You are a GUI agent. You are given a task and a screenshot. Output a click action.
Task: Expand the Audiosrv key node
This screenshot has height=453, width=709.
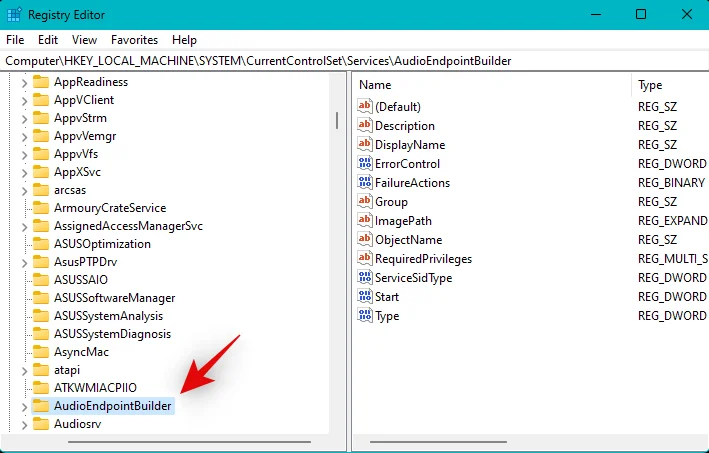pos(24,424)
